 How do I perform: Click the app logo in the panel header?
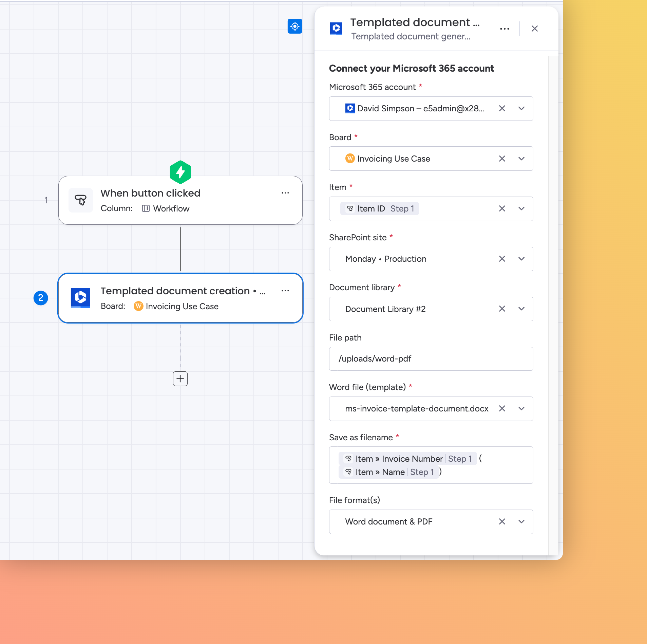point(336,29)
